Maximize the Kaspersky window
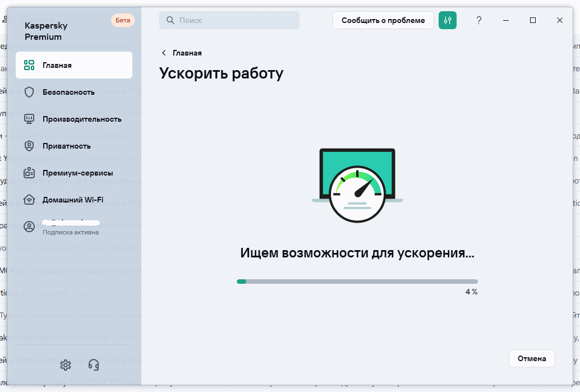This screenshot has height=392, width=580. [533, 20]
